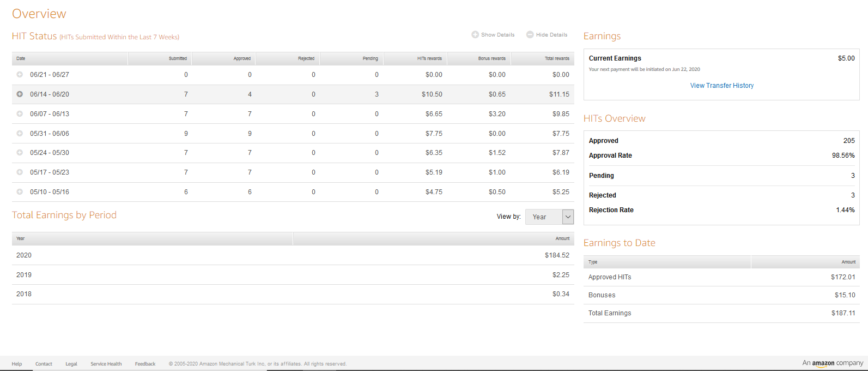The height and width of the screenshot is (371, 868).
Task: Open the View by Year dropdown
Action: pyautogui.click(x=549, y=217)
